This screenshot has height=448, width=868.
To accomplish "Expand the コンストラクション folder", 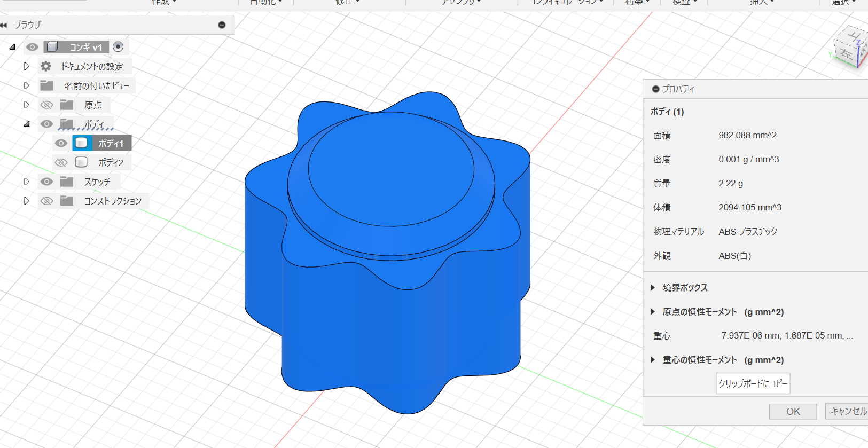I will pos(26,201).
